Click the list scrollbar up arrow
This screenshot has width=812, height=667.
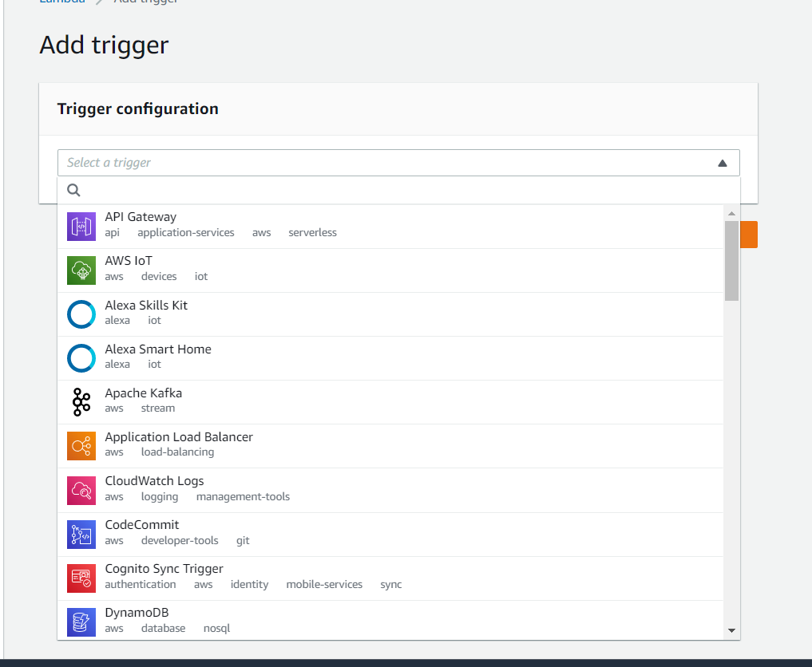[x=731, y=214]
